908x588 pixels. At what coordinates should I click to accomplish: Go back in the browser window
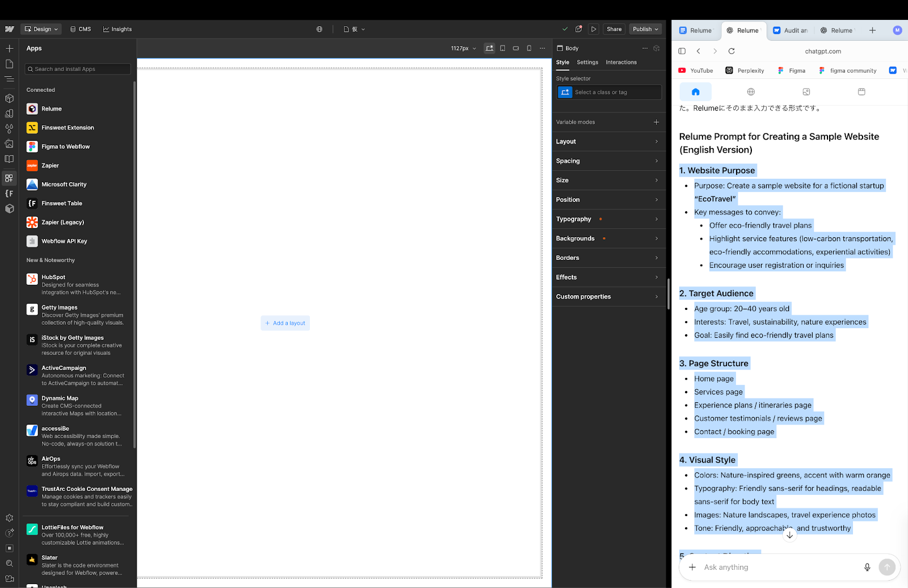(x=699, y=51)
